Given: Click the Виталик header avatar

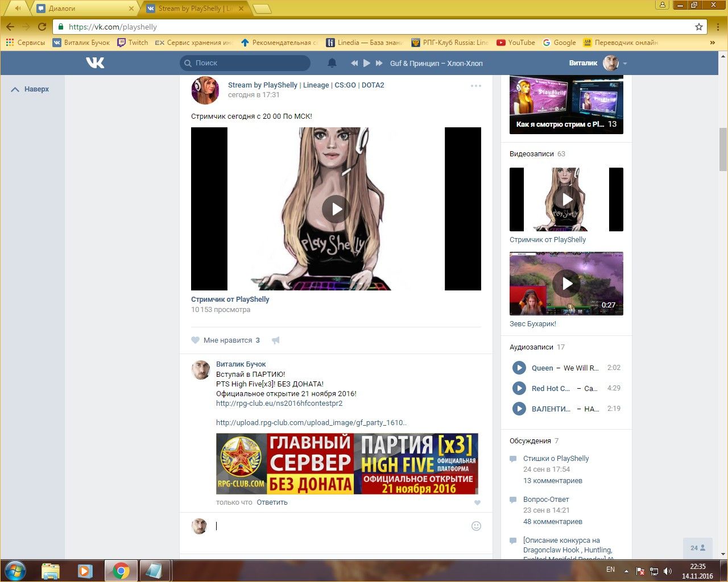Looking at the screenshot, I should click(611, 63).
